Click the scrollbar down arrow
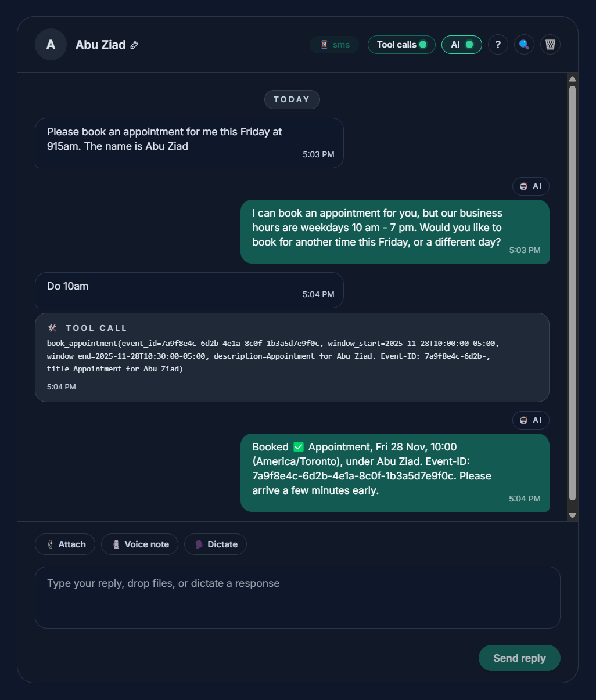The image size is (596, 700). (572, 515)
